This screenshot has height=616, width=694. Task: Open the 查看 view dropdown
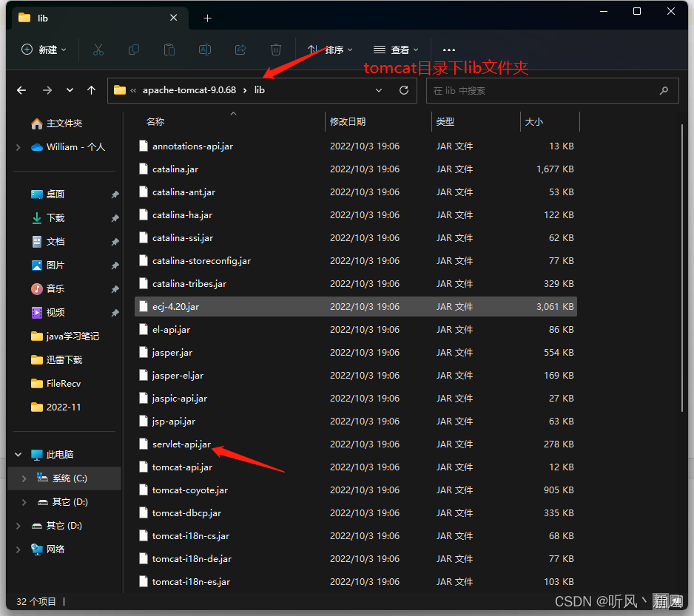point(396,50)
